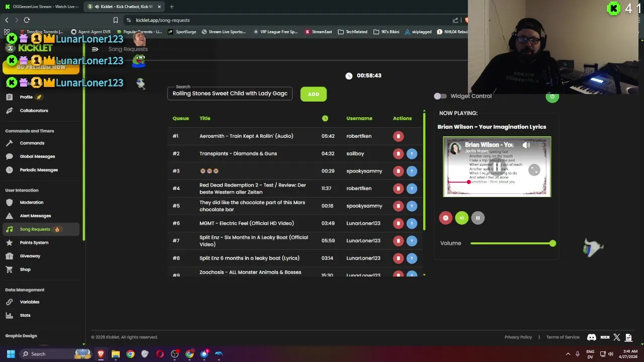The image size is (644, 362).
Task: Stop current song with red X button
Action: [445, 218]
